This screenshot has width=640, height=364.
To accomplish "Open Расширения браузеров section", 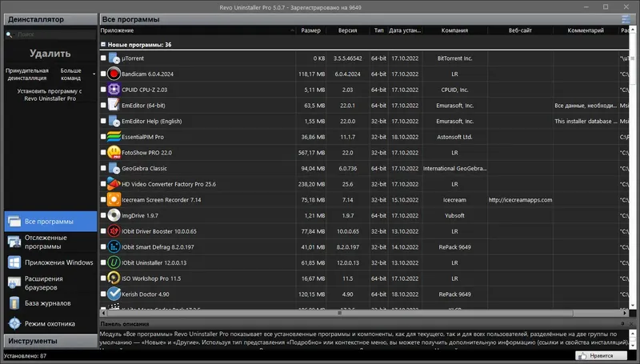I will pyautogui.click(x=50, y=282).
